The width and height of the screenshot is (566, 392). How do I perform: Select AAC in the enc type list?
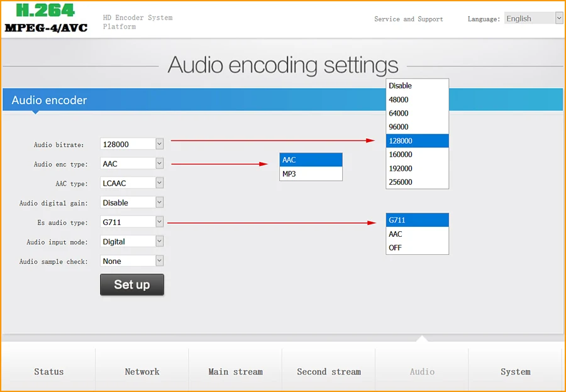[x=311, y=160]
